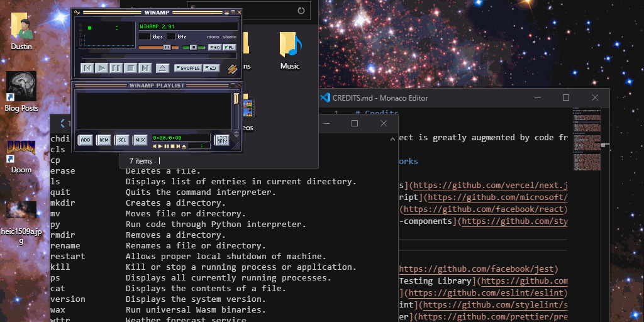Click 'restart' command in terminal list

tap(68, 257)
